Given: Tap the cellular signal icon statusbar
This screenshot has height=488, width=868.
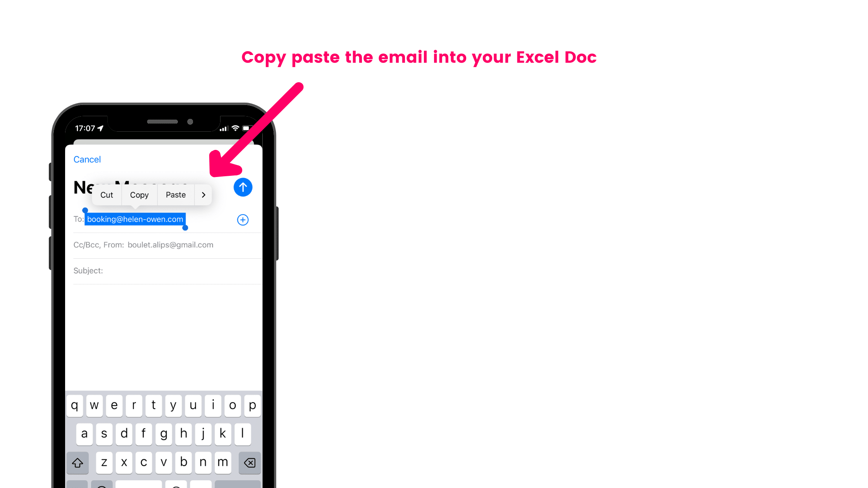Looking at the screenshot, I should coord(226,128).
